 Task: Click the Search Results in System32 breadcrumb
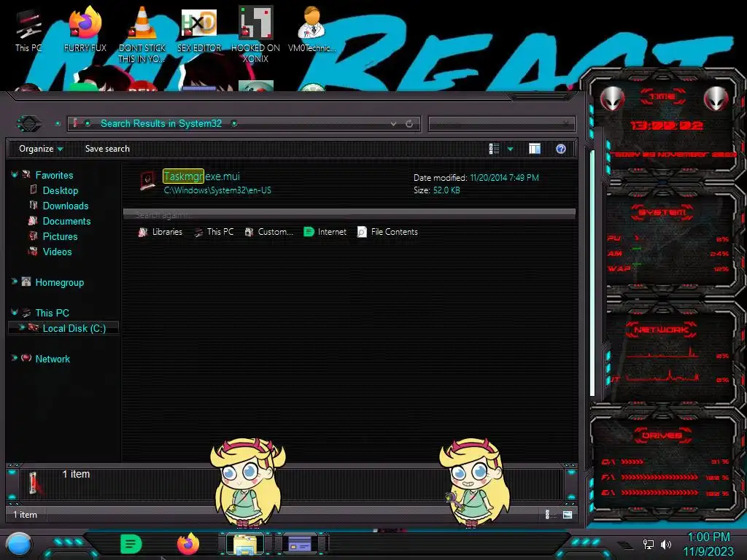coord(161,123)
